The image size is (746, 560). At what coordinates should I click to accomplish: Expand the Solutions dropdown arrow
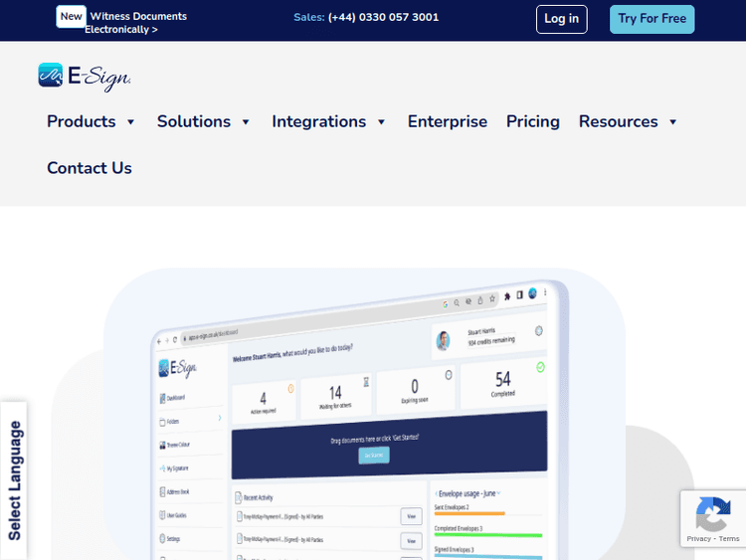246,122
